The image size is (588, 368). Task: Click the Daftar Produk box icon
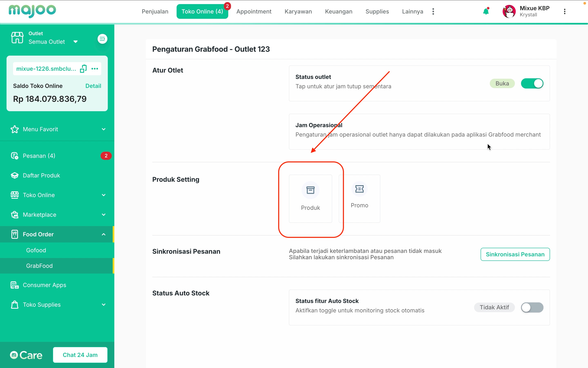pyautogui.click(x=14, y=175)
